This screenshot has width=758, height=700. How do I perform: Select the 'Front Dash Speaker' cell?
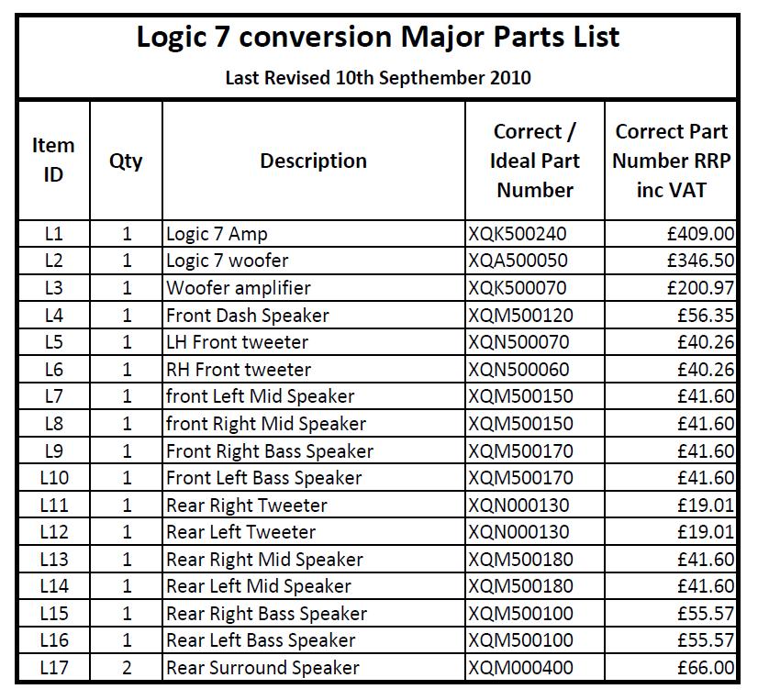pos(314,316)
